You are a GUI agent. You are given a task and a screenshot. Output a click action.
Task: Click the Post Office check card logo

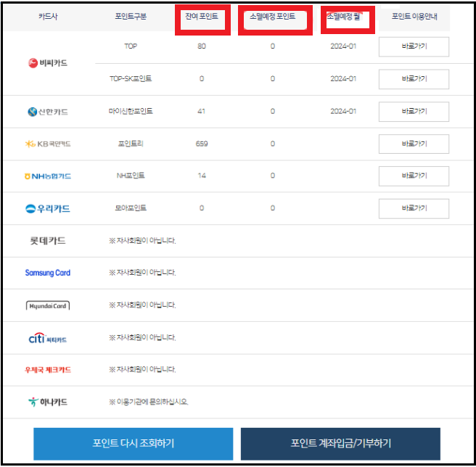tap(48, 370)
